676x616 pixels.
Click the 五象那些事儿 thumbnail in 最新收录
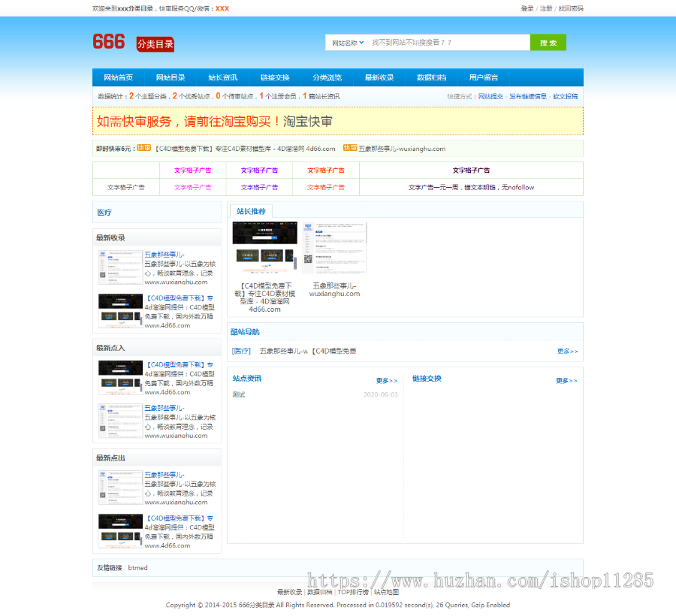click(120, 267)
